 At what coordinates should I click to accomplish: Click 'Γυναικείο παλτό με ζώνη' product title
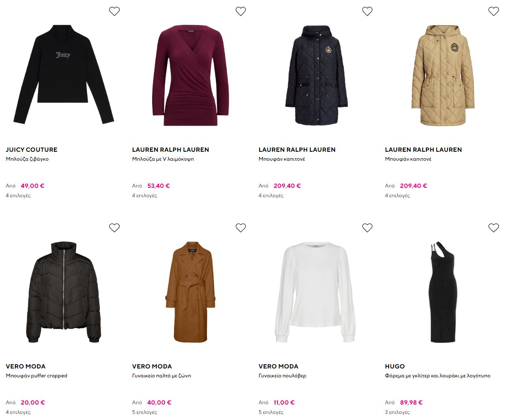(161, 376)
